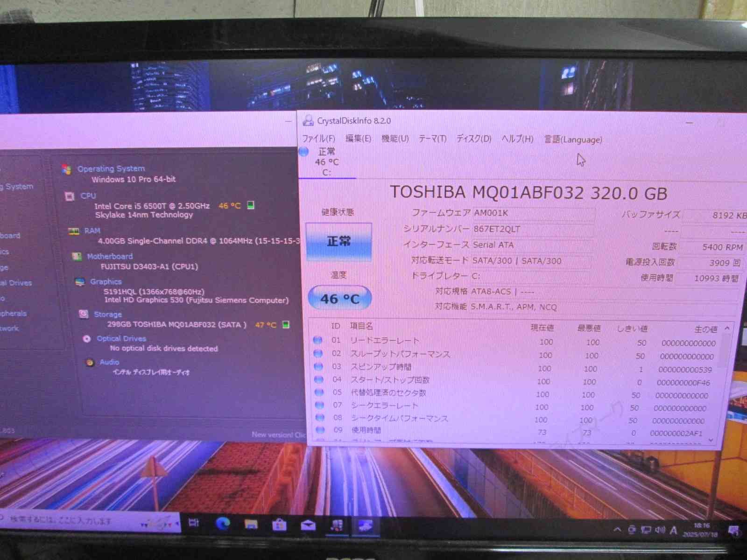Open the テーマ(T) menu
The height and width of the screenshot is (560, 747).
tap(432, 139)
